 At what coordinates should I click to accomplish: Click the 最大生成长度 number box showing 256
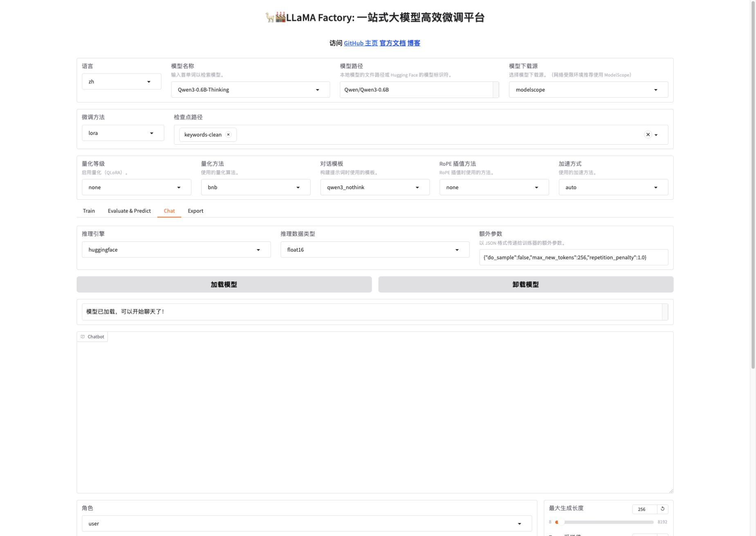[x=644, y=509]
